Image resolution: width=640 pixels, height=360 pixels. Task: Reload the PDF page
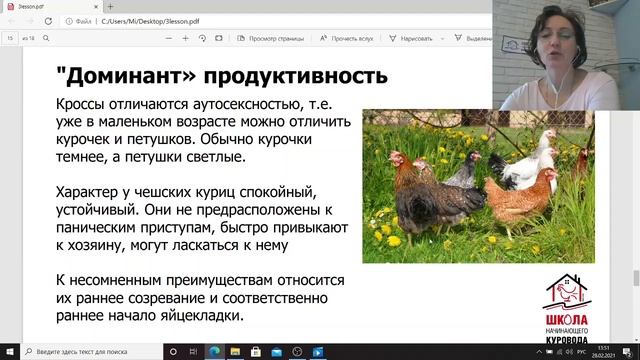pyautogui.click(x=48, y=21)
